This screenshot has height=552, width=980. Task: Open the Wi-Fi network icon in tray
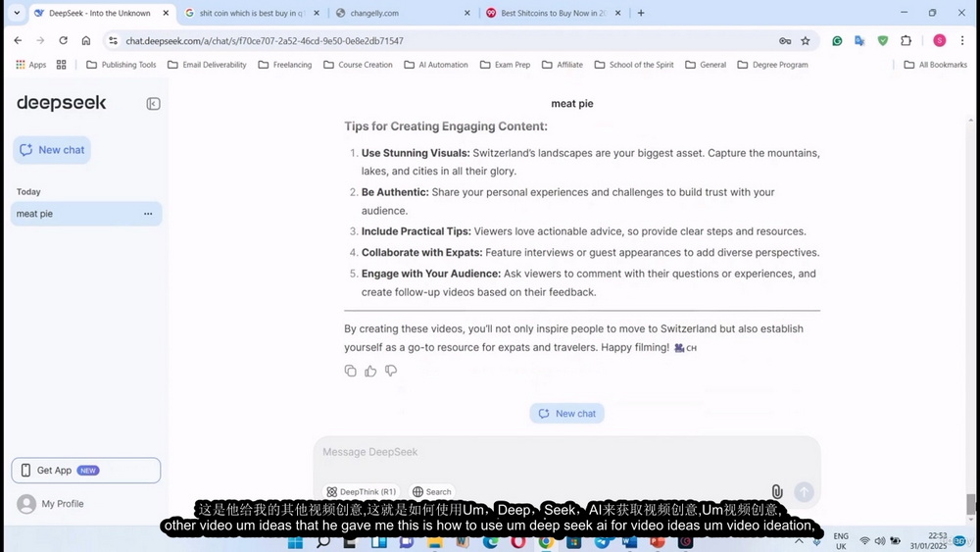pos(865,541)
